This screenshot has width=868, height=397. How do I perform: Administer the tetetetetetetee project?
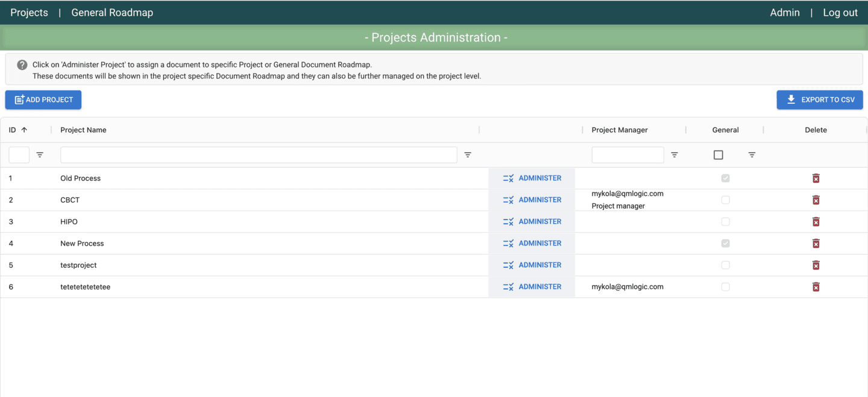pos(532,287)
